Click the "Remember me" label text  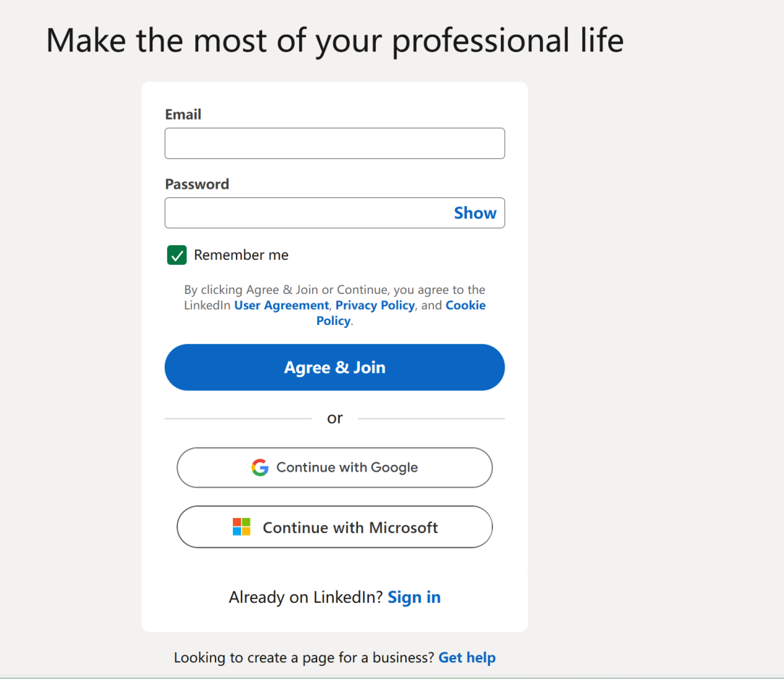(x=241, y=255)
